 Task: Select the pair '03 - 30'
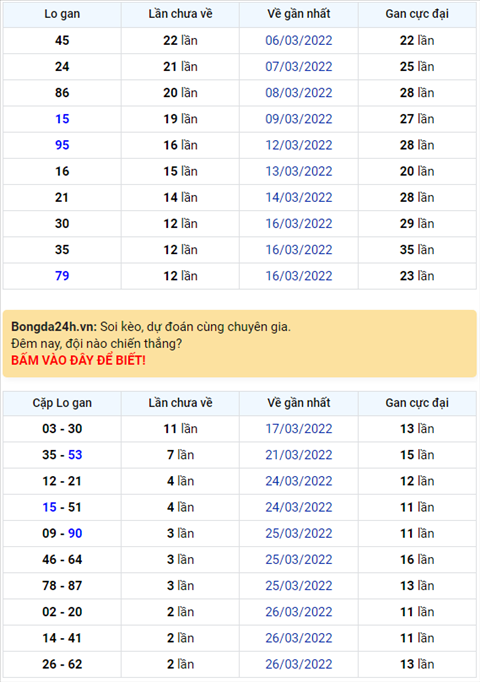pyautogui.click(x=62, y=429)
